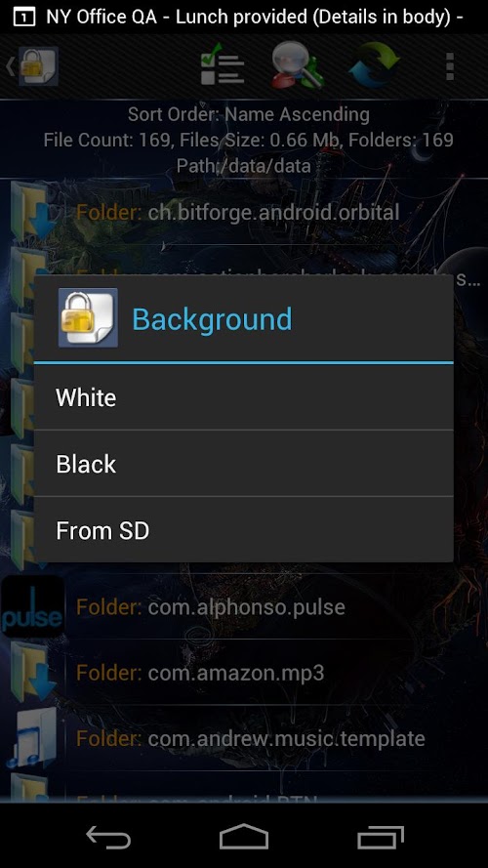Viewport: 488px width, 868px height.
Task: Tap the Android back navigation button
Action: [x=108, y=837]
